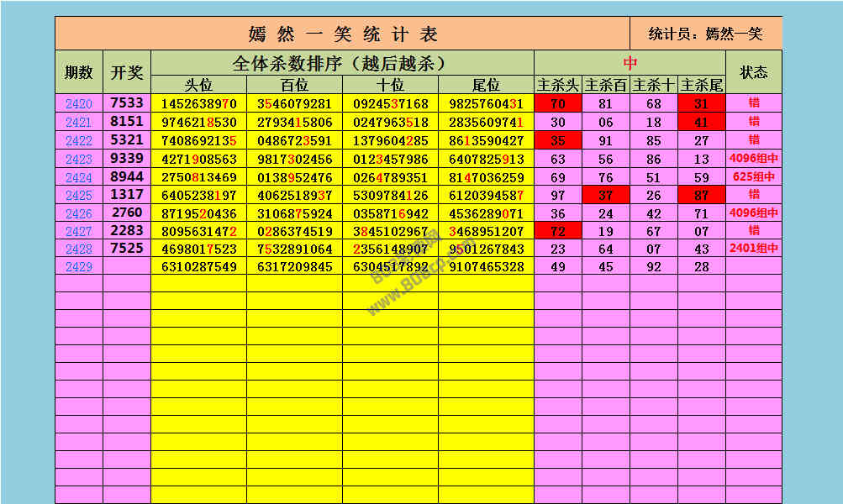Click the 尾位 column header
The image size is (843, 504).
click(486, 85)
